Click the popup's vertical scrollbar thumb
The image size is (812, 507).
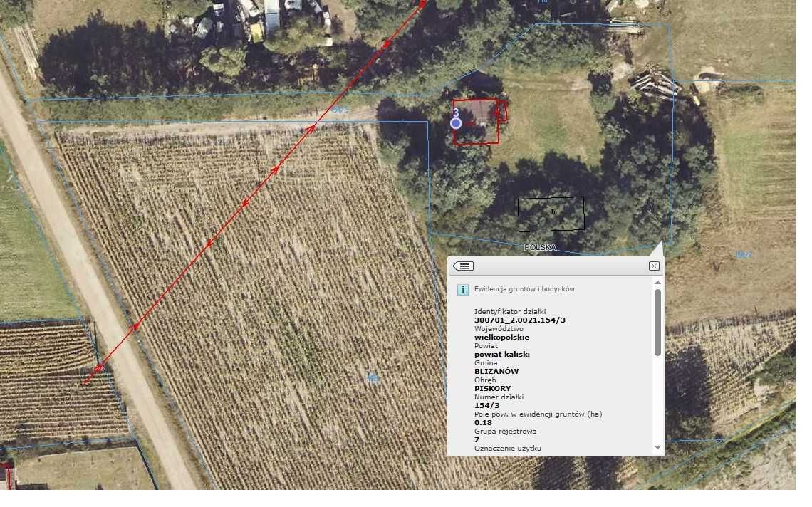(x=657, y=322)
